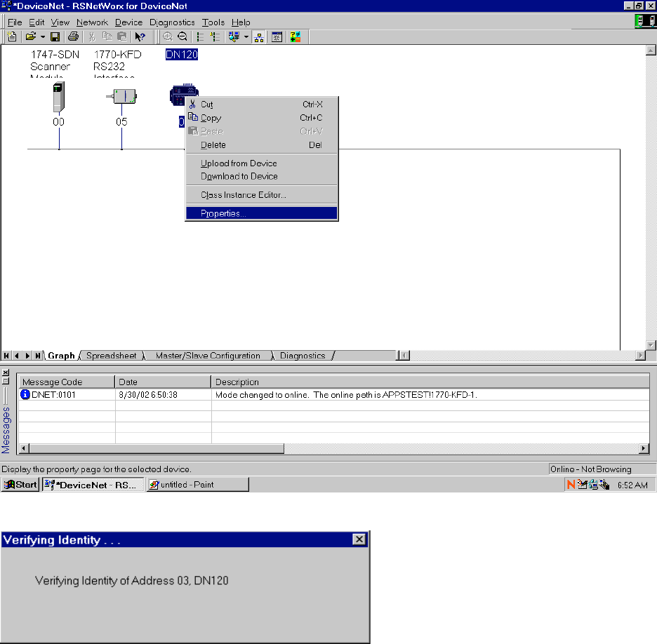Image resolution: width=657 pixels, height=644 pixels.
Task: Open the Edit menu
Action: point(36,22)
